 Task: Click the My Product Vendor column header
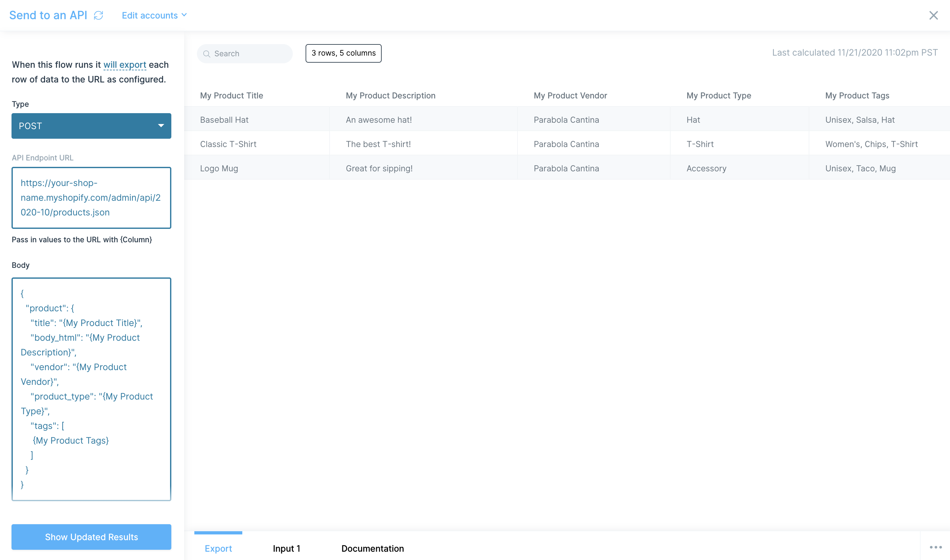point(570,96)
